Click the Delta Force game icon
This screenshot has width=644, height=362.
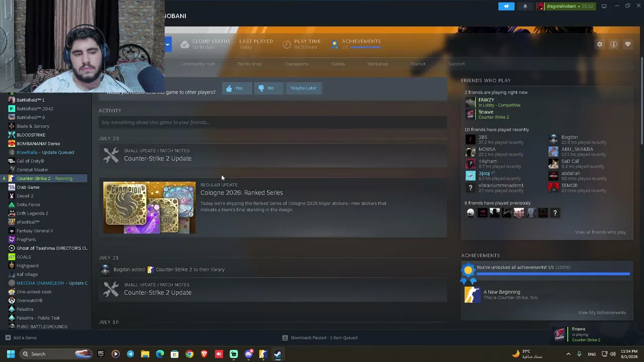(x=12, y=205)
